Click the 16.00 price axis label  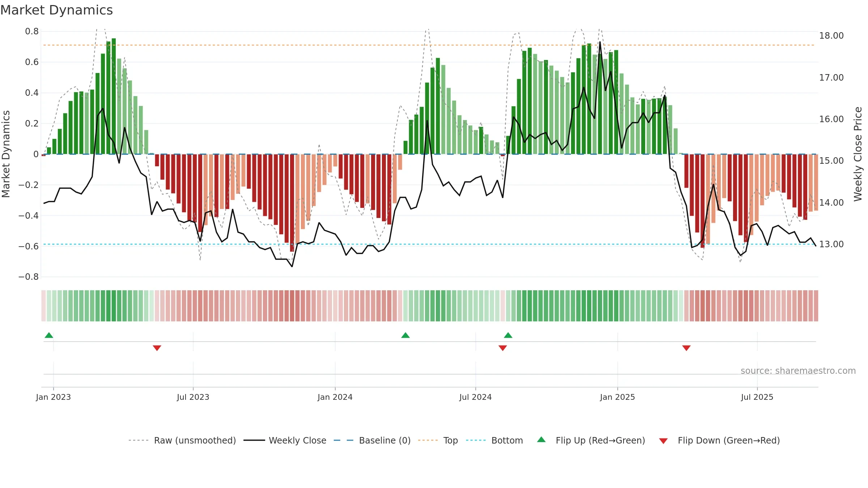coord(831,119)
